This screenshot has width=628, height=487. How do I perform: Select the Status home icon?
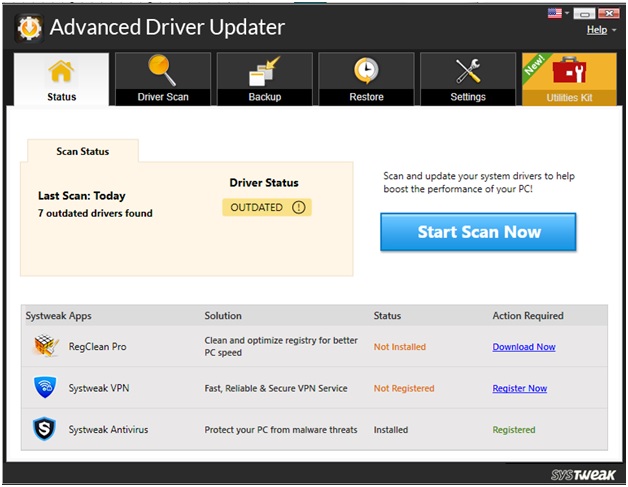[61, 72]
